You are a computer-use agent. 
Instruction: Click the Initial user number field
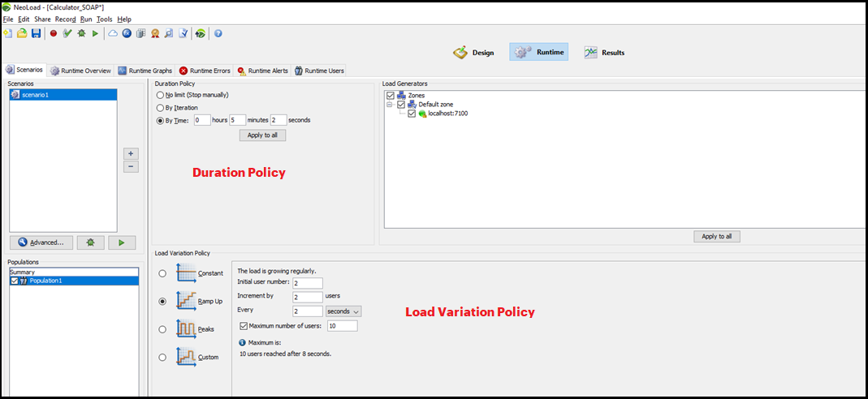(x=308, y=283)
